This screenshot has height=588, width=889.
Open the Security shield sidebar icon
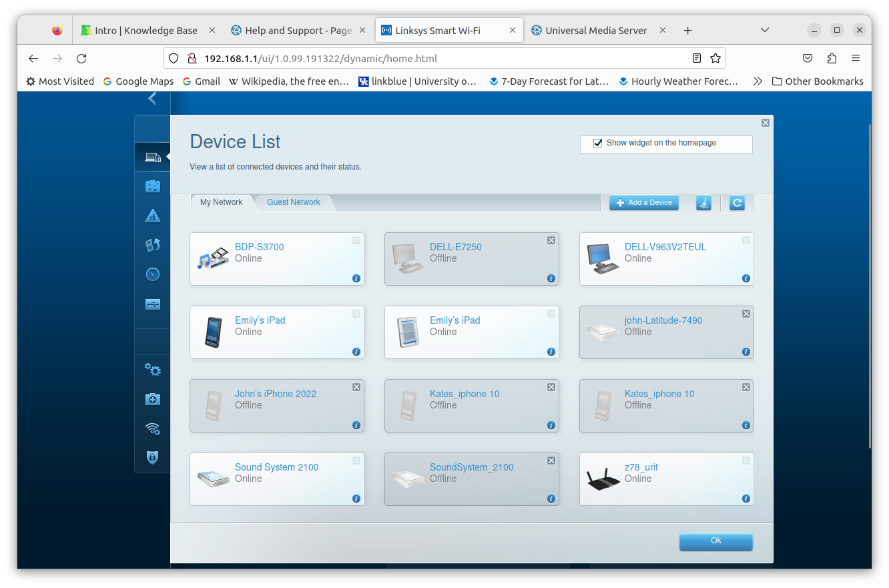tap(153, 457)
